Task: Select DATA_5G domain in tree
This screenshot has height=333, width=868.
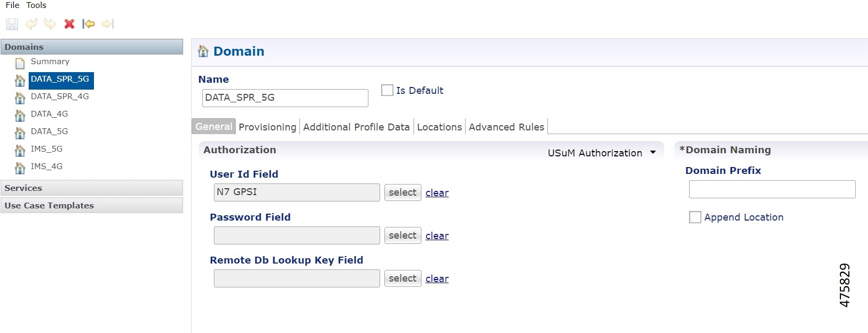Action: (x=49, y=132)
